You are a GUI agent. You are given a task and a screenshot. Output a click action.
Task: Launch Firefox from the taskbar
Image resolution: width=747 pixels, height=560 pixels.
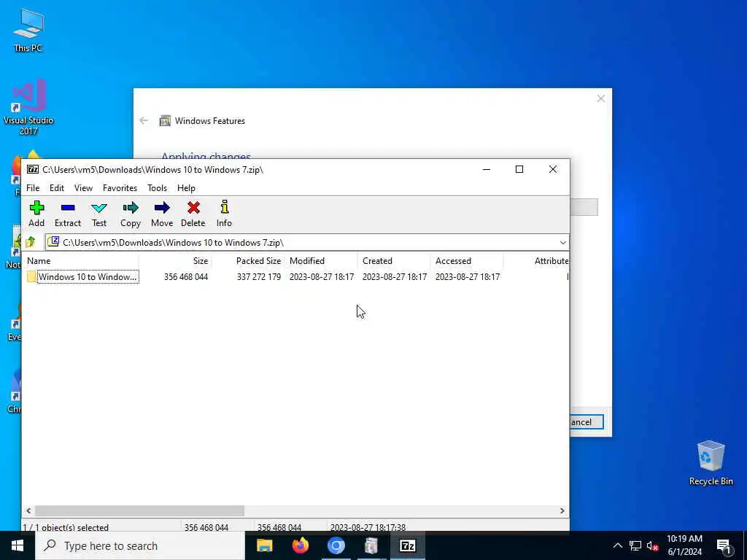[x=300, y=545]
